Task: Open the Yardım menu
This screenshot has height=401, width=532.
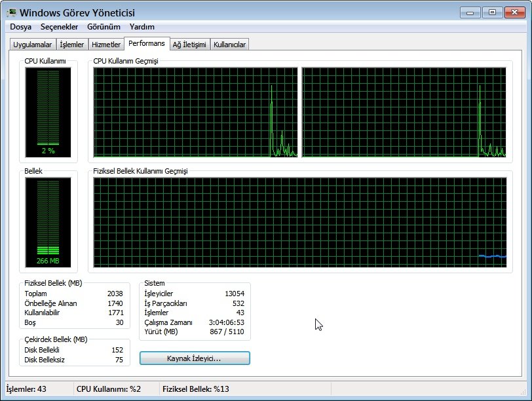Action: click(142, 27)
